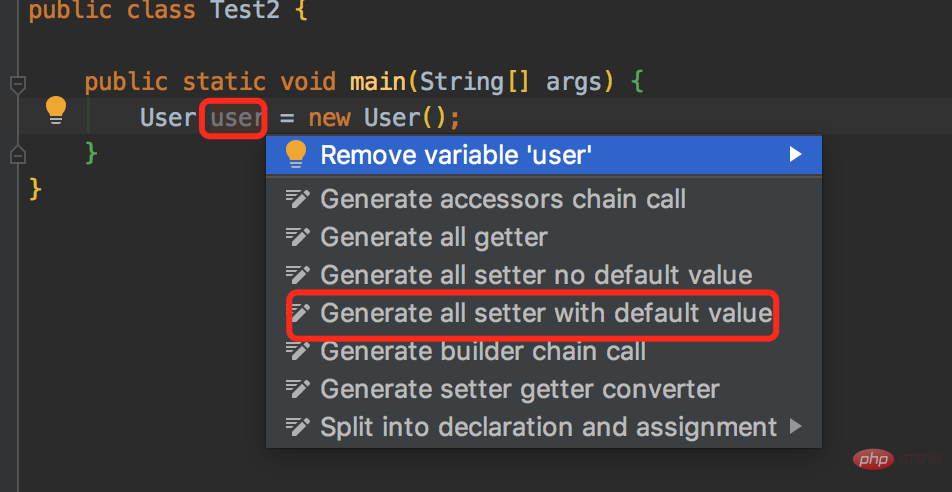Select Generate setter getter converter
The width and height of the screenshot is (952, 492).
click(x=519, y=389)
